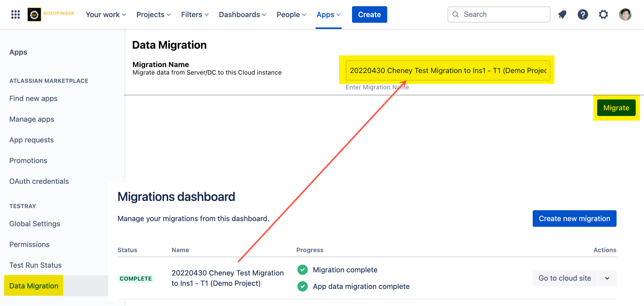
Task: Click the Migration Name input field
Action: click(x=448, y=70)
